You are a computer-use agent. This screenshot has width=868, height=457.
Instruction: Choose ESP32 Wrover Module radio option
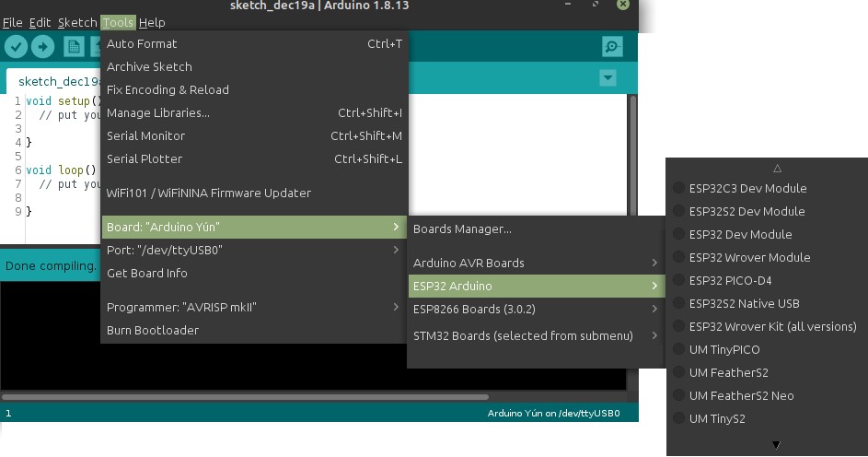tap(749, 257)
